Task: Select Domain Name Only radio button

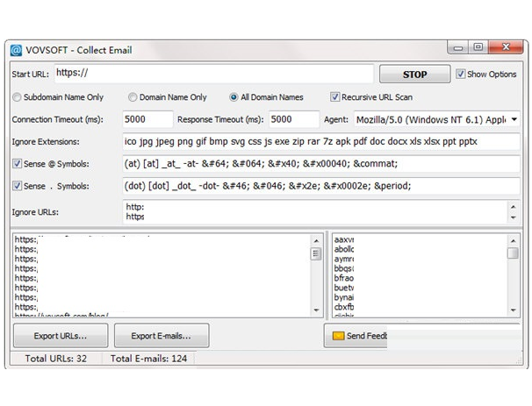Action: click(133, 97)
